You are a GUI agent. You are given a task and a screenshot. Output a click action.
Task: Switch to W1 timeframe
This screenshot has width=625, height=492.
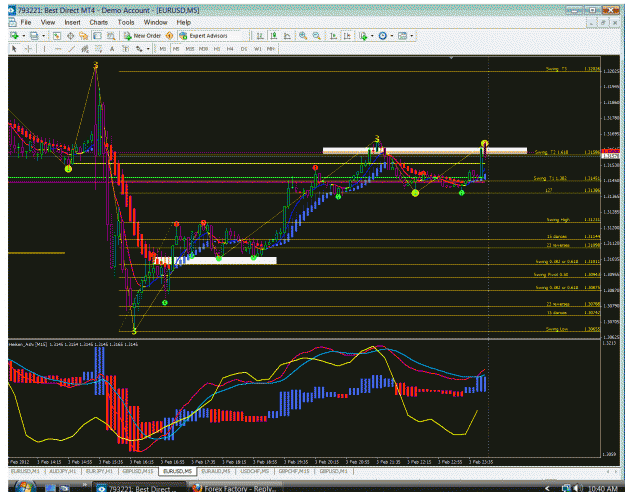257,49
